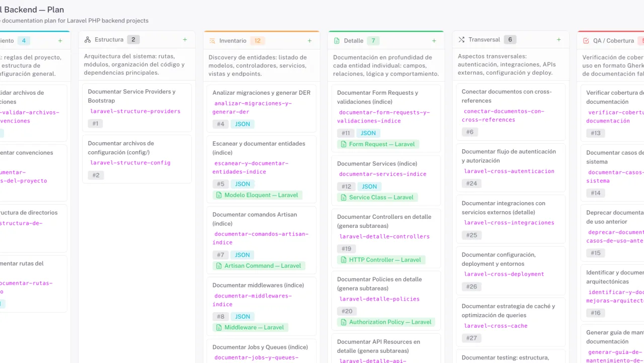Open card Documentar API Resources en detalle
This screenshot has height=363, width=644.
[386, 348]
